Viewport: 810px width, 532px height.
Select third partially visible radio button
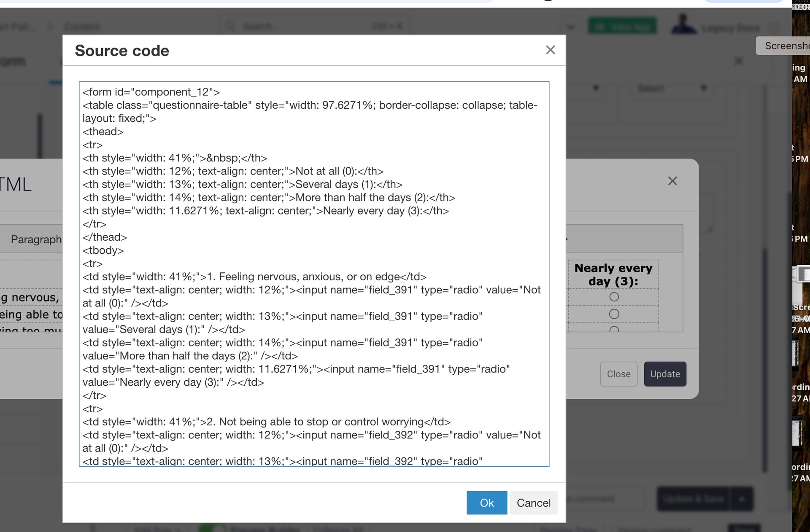tap(614, 329)
